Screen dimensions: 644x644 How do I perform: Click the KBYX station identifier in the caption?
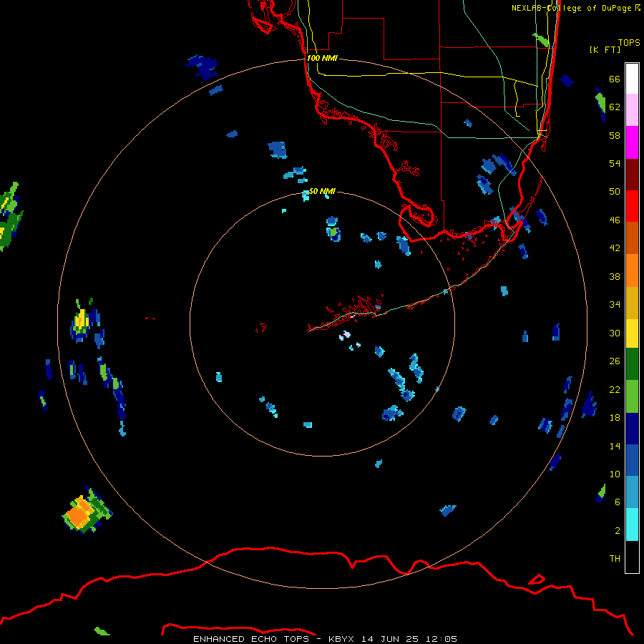coord(341,639)
